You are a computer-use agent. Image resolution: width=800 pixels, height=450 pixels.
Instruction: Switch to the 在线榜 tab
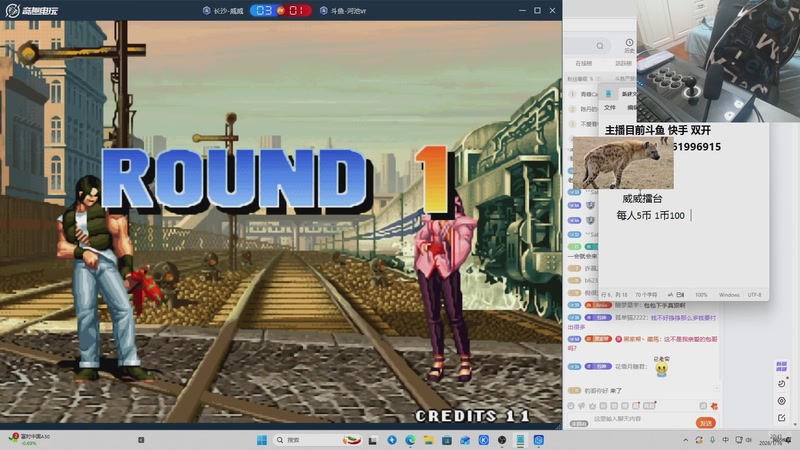tap(584, 63)
